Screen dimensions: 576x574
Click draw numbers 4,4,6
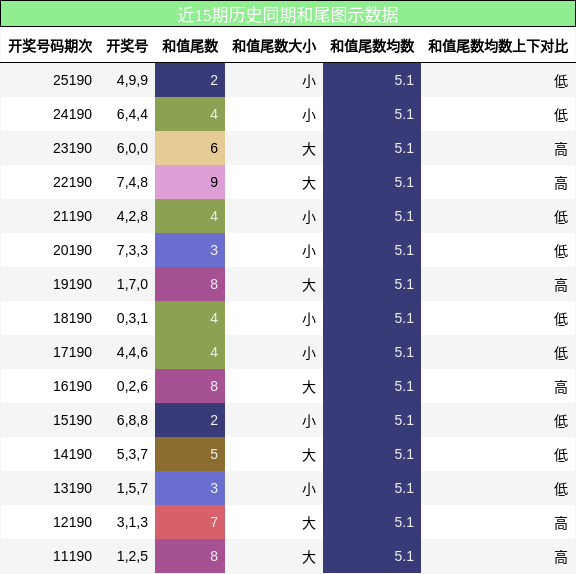(x=132, y=352)
